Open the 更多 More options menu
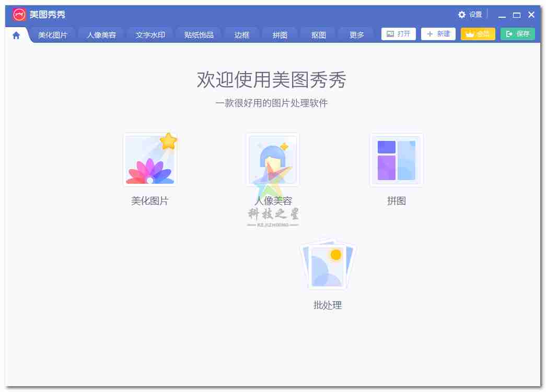The image size is (546, 392). [356, 34]
